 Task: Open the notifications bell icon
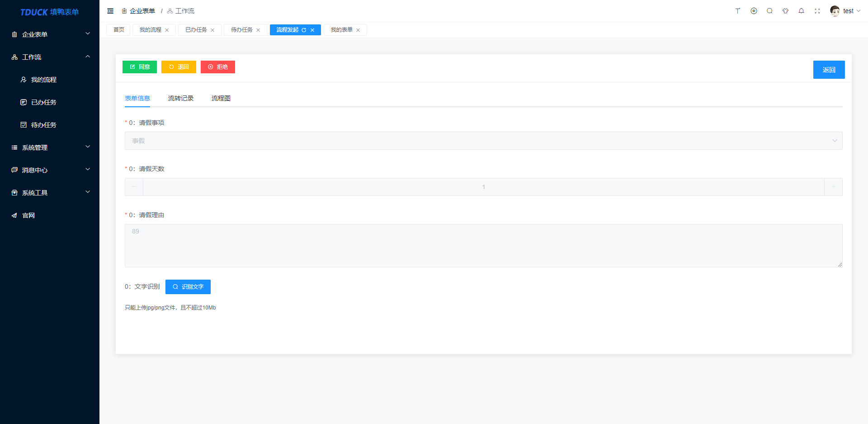pos(801,11)
